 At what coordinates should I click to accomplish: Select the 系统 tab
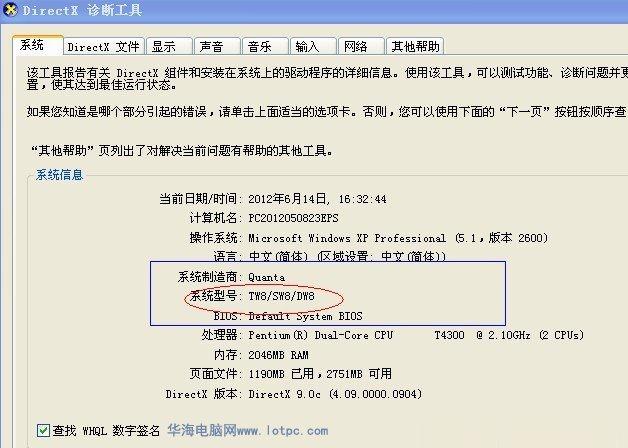(38, 45)
